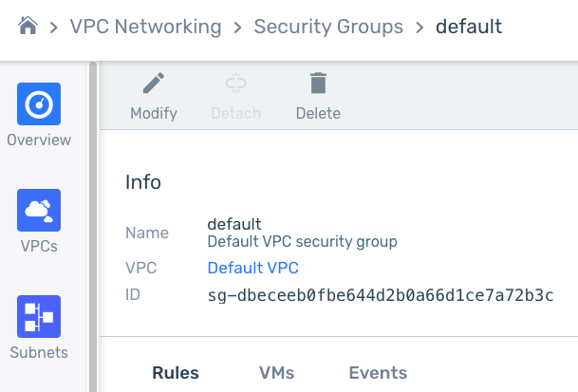Image resolution: width=578 pixels, height=392 pixels.
Task: Click the Detach label in toolbar
Action: [x=236, y=113]
